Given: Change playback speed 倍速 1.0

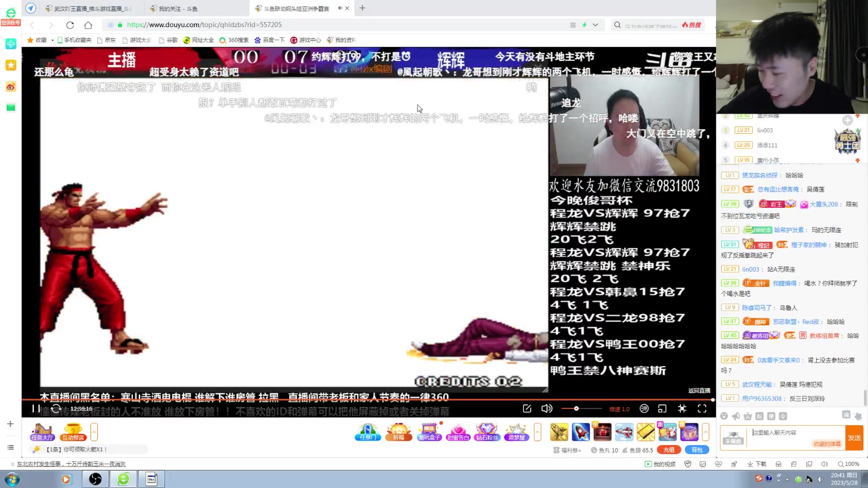Looking at the screenshot, I should pos(619,409).
